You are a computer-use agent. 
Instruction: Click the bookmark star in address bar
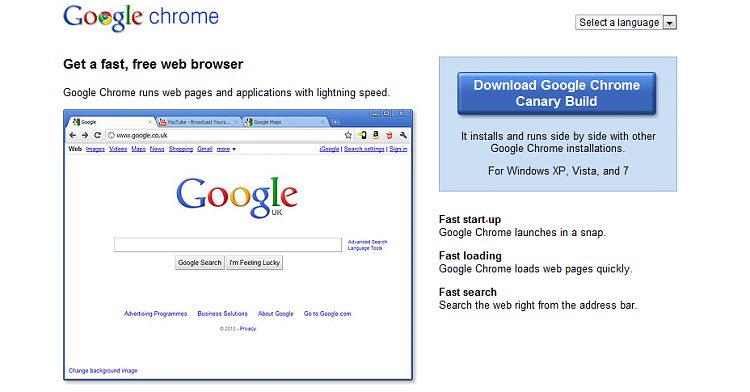coord(348,135)
